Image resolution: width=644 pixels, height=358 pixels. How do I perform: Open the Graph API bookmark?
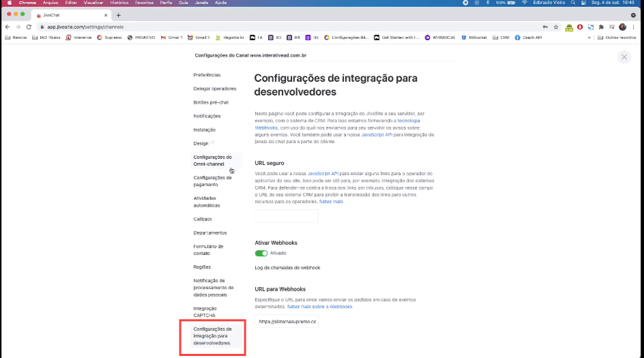click(x=528, y=38)
